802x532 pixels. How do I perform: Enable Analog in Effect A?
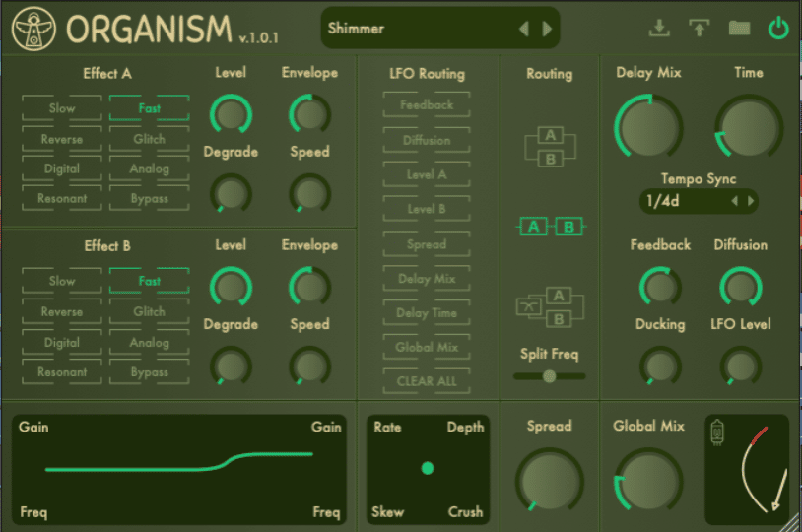[150, 168]
